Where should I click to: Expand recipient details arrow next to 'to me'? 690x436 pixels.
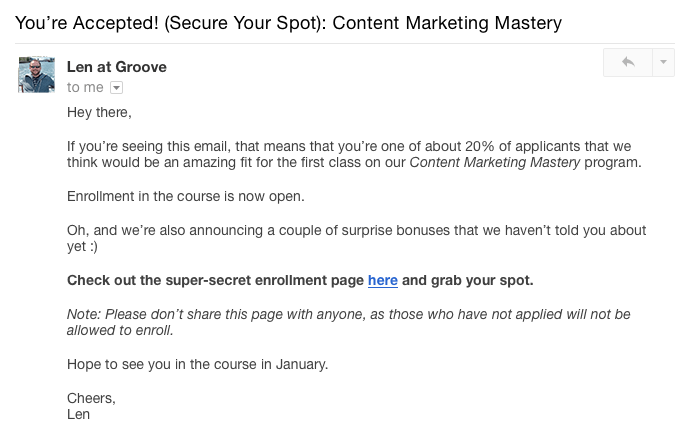click(116, 88)
